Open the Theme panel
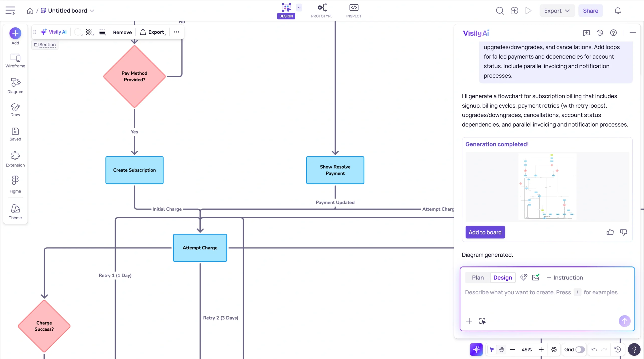The image size is (644, 359). click(x=15, y=211)
